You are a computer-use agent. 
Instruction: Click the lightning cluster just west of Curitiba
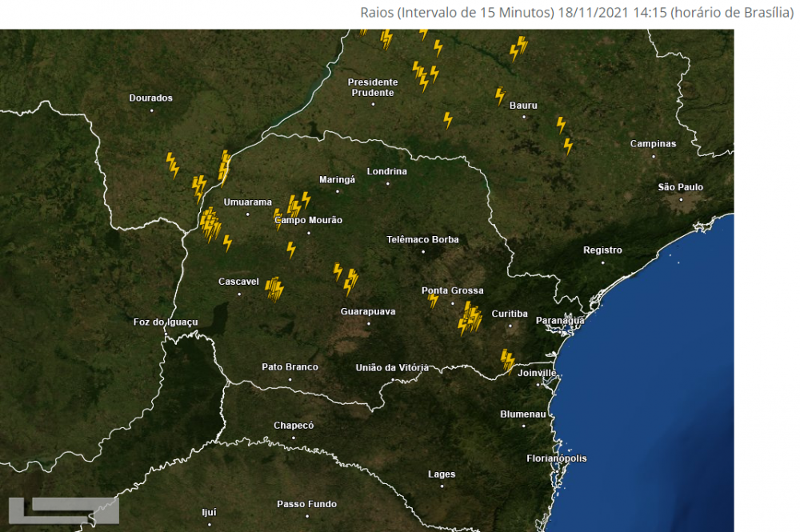click(x=470, y=318)
